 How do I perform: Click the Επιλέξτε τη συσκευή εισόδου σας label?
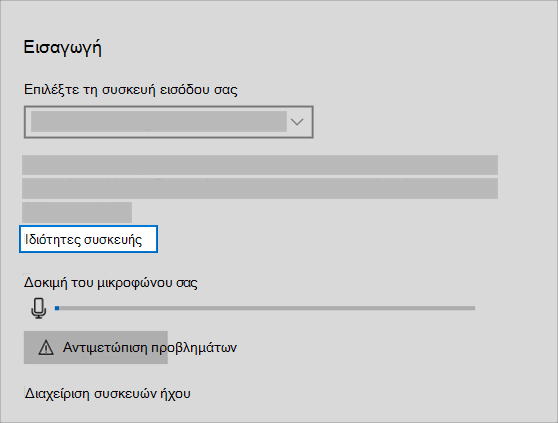pos(131,90)
